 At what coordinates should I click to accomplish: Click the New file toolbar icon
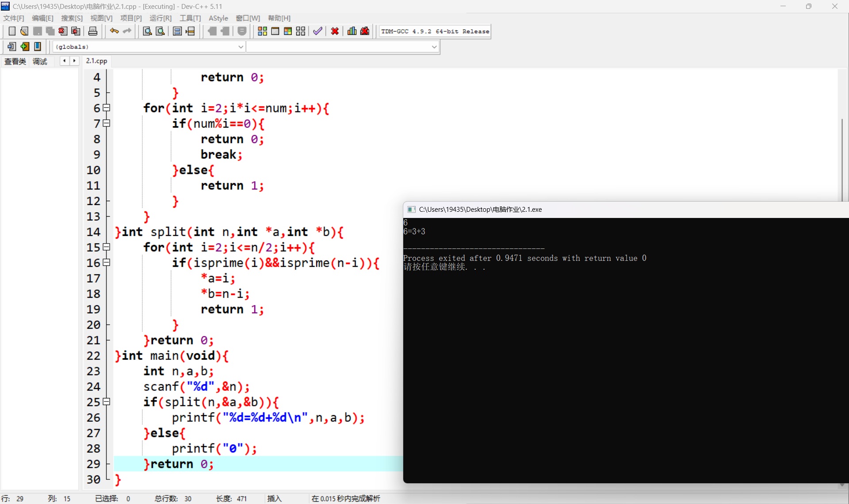pos(12,31)
